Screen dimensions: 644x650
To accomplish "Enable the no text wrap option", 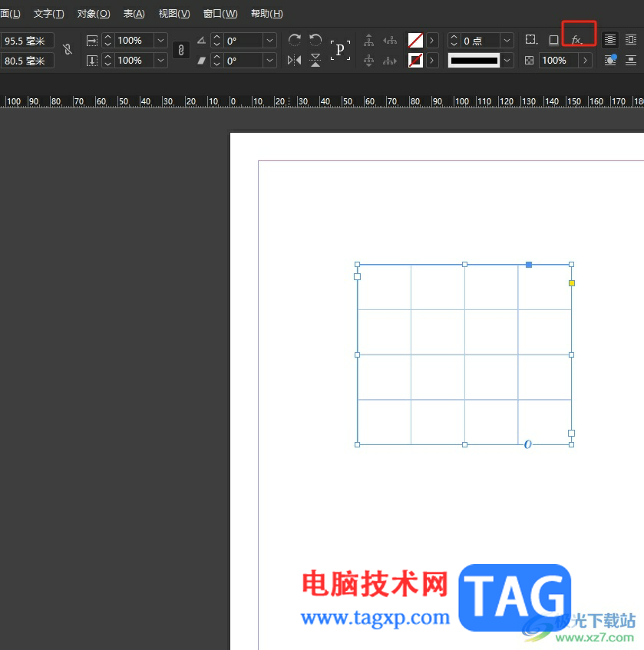I will (610, 40).
